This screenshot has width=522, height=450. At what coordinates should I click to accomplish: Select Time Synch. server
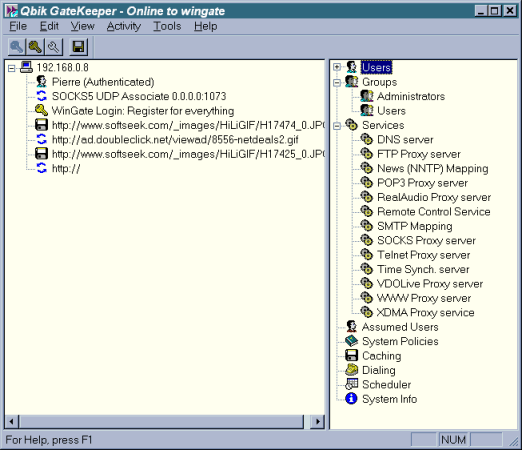(x=423, y=269)
